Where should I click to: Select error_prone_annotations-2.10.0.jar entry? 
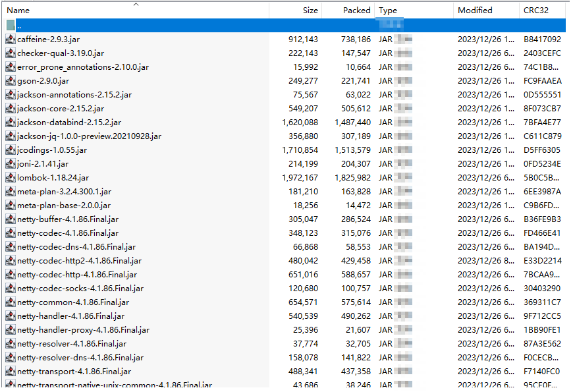(x=83, y=67)
